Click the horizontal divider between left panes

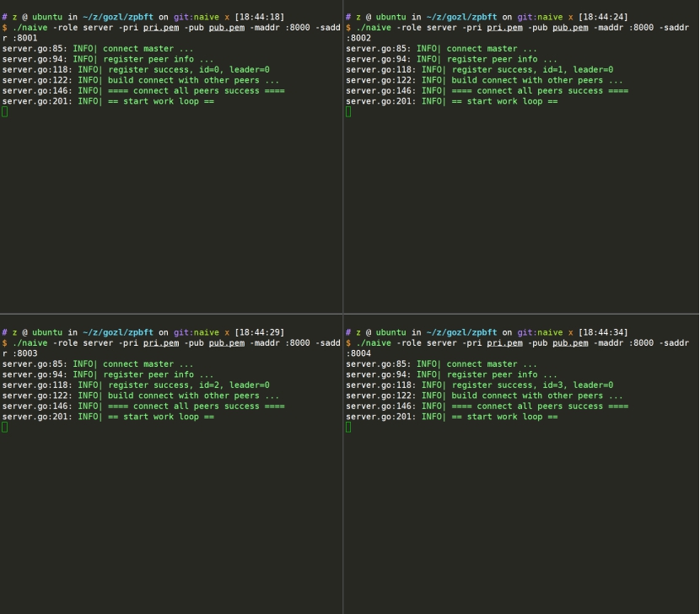[171, 314]
